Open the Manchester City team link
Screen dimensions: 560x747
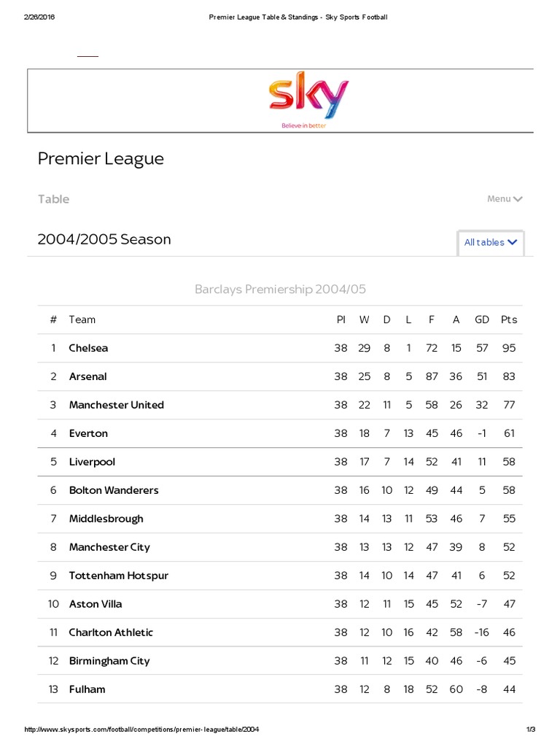(x=109, y=547)
